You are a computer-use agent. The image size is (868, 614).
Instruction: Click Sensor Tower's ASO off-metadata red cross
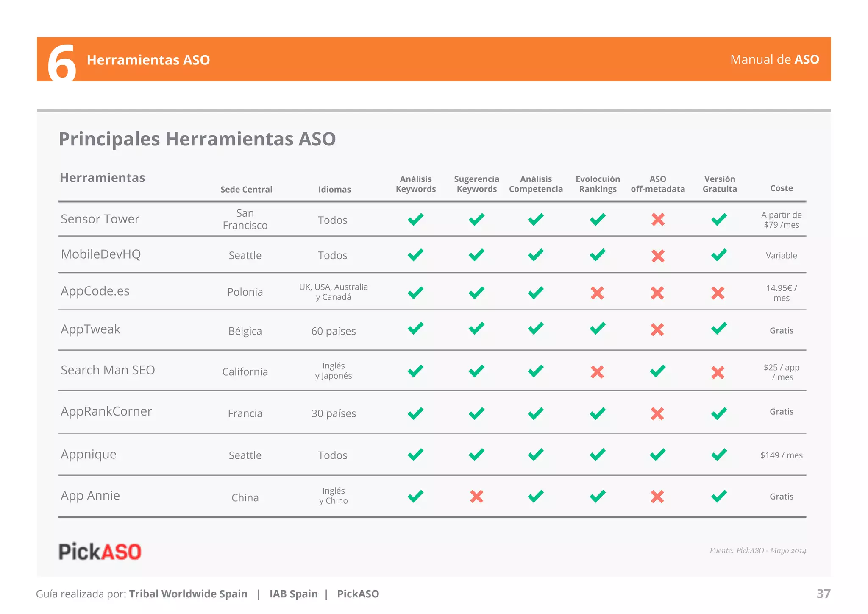pyautogui.click(x=658, y=220)
